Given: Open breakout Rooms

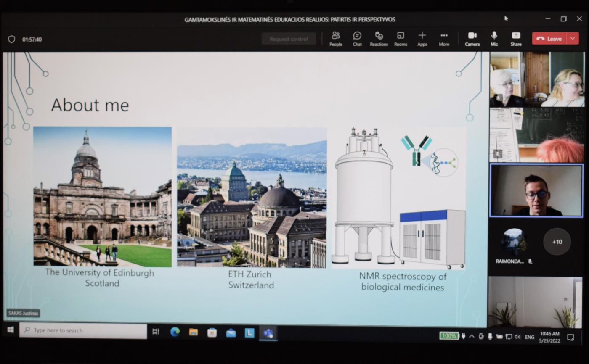Looking at the screenshot, I should coord(401,39).
